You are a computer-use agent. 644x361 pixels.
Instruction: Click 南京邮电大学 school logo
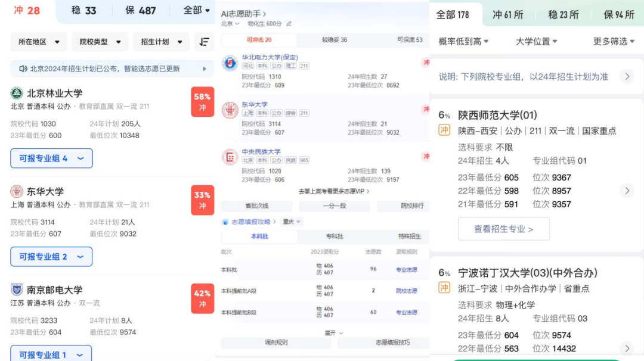tap(17, 290)
